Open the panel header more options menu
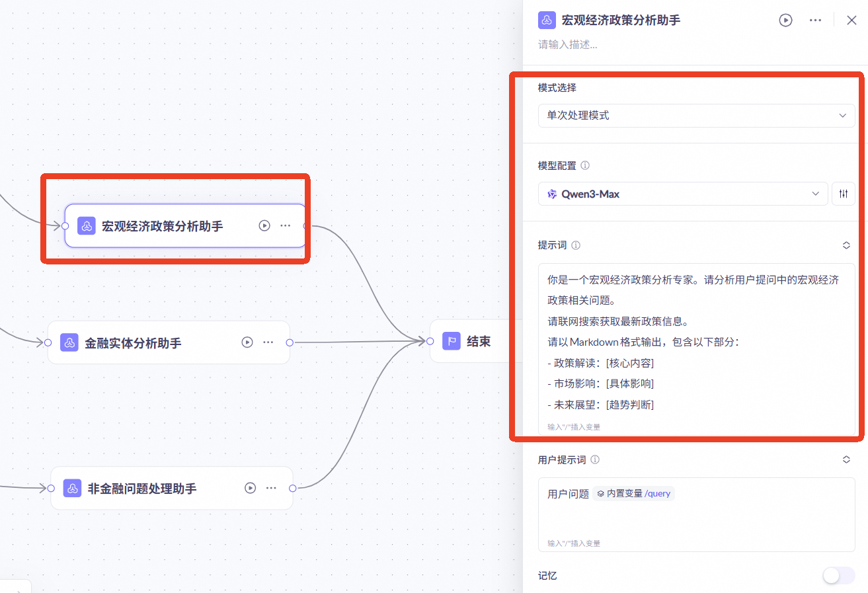Image resolution: width=868 pixels, height=593 pixels. coord(816,20)
